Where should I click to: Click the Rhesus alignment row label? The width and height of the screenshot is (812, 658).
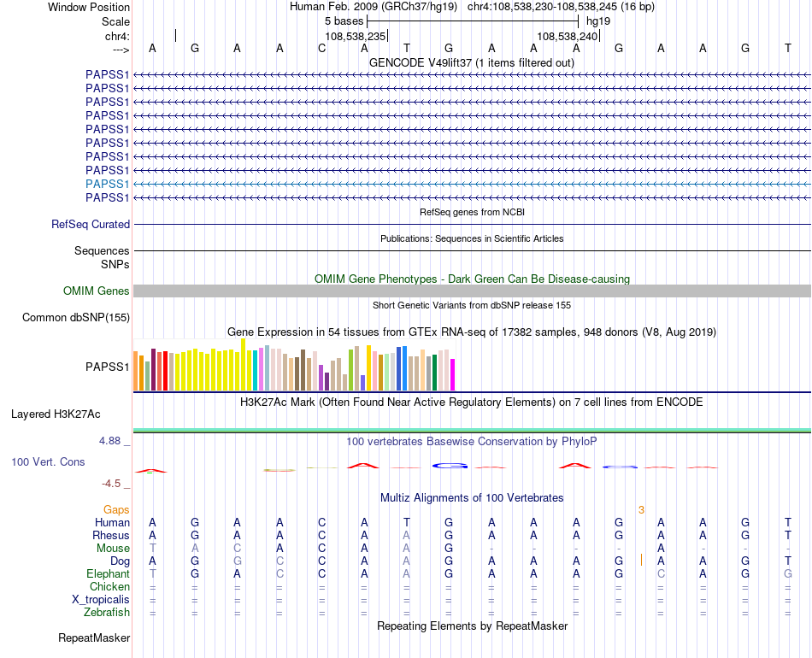tap(111, 536)
